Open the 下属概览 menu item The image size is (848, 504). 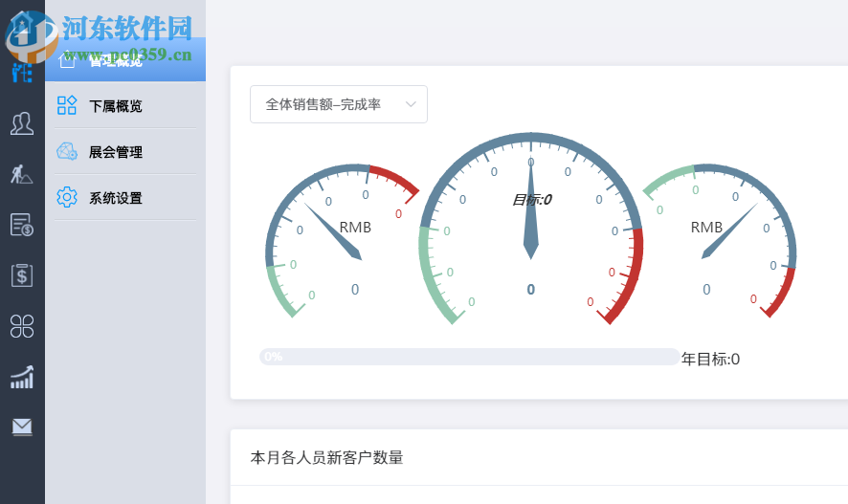point(125,105)
